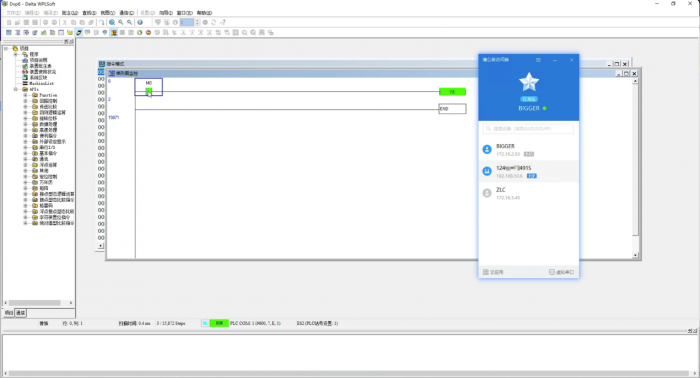
Task: Click the green run PLC icon
Action: click(140, 33)
